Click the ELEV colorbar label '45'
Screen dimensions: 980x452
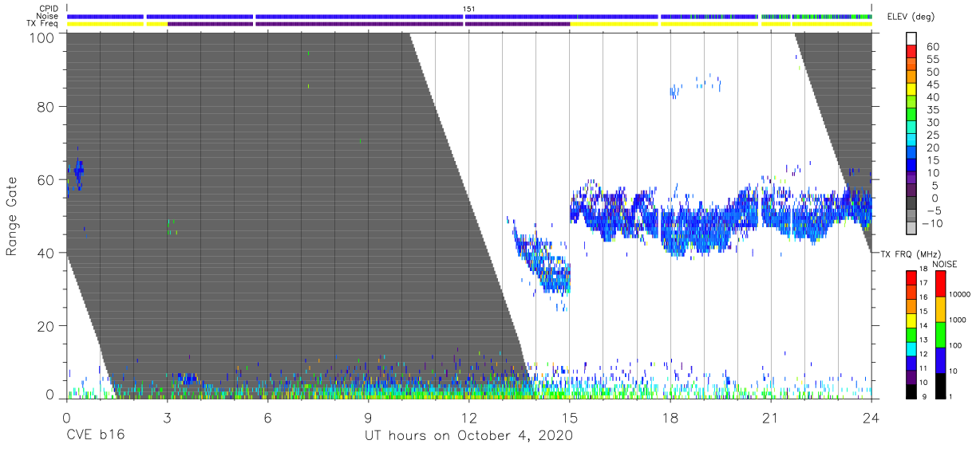(x=933, y=85)
